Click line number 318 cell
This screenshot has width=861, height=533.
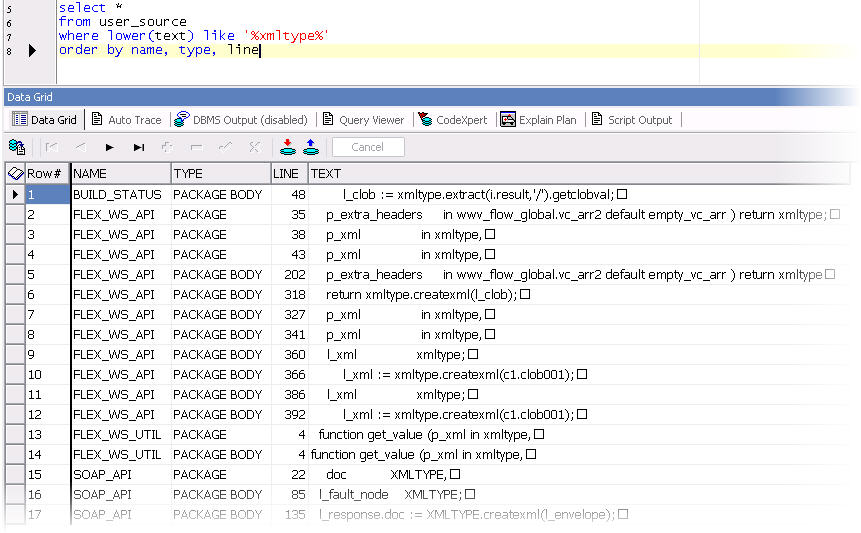(x=289, y=295)
